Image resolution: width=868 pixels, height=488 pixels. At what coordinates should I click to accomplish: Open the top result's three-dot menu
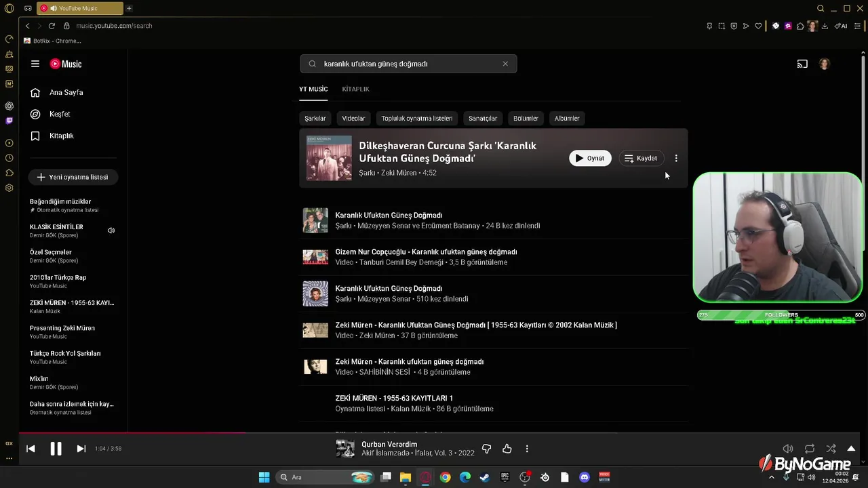(676, 158)
